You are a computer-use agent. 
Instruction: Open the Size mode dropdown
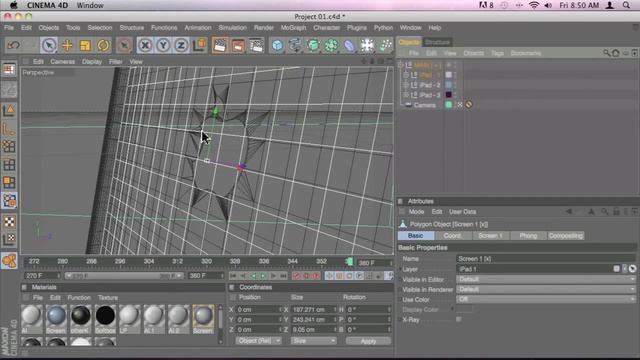tap(313, 340)
